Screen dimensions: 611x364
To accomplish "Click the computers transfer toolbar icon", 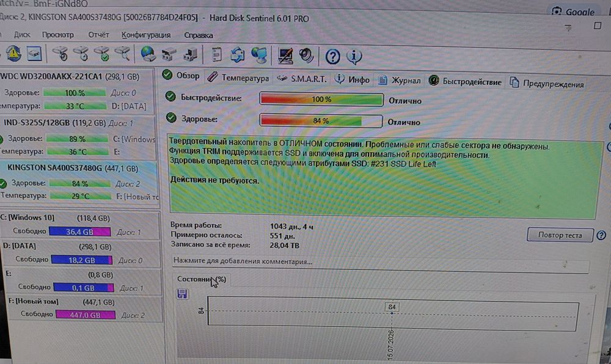I will [190, 54].
